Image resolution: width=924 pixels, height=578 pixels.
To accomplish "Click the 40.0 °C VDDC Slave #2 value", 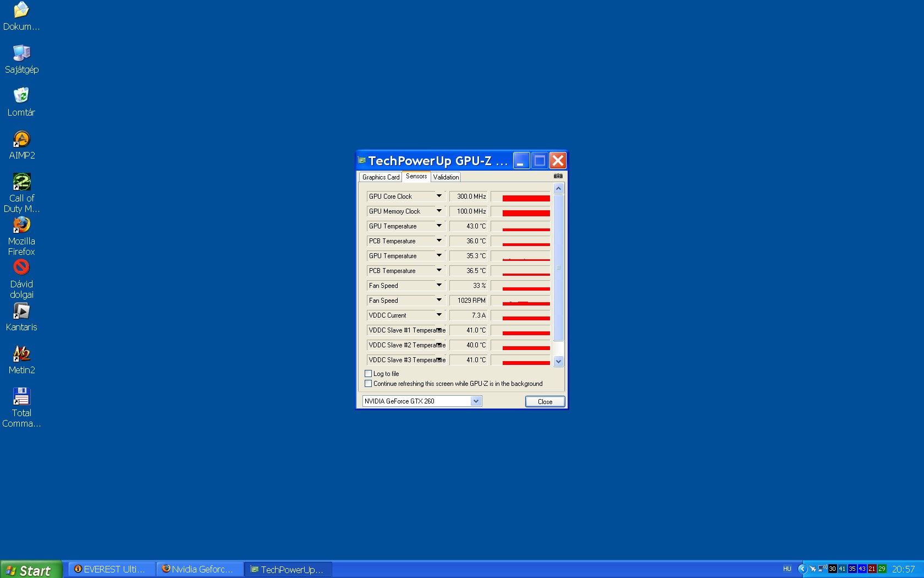I will (468, 345).
